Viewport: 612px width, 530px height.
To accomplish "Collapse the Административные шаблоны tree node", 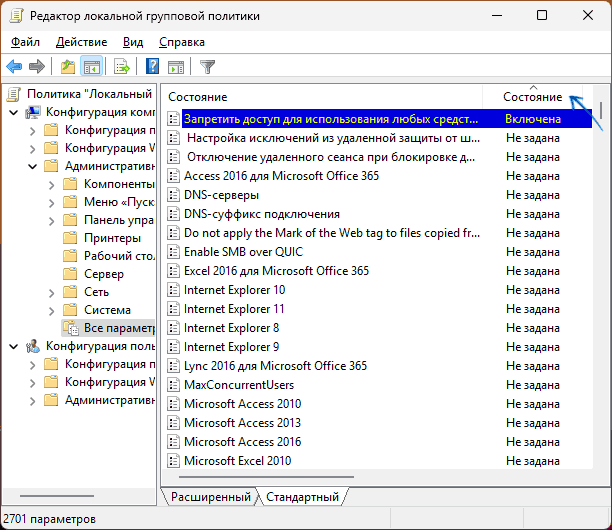I will coord(33,166).
